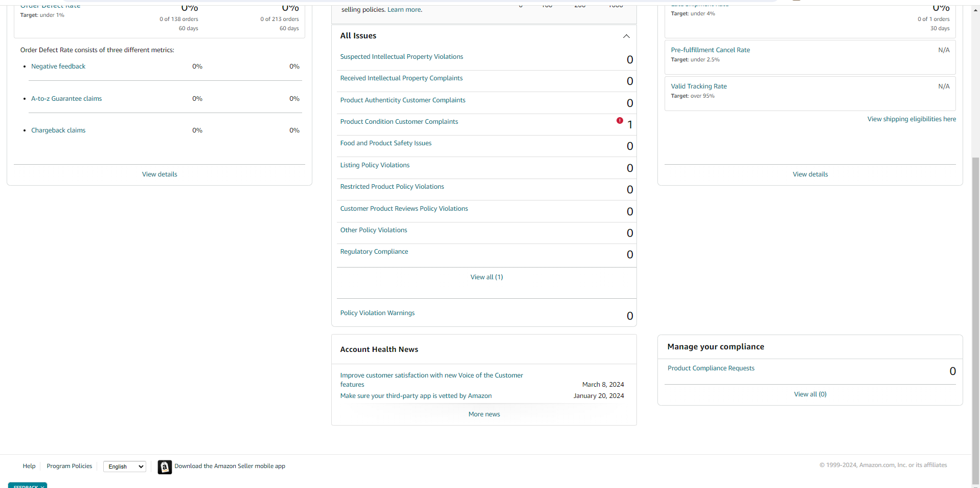Click the vertical scrollbar thumb
The width and height of the screenshot is (980, 488).
pos(975,320)
